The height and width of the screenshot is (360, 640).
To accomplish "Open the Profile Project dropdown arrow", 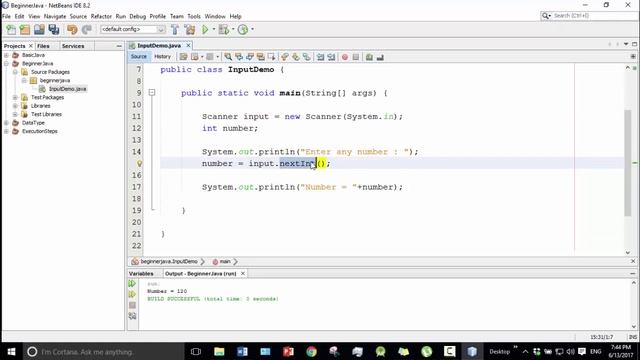I will coord(252,29).
